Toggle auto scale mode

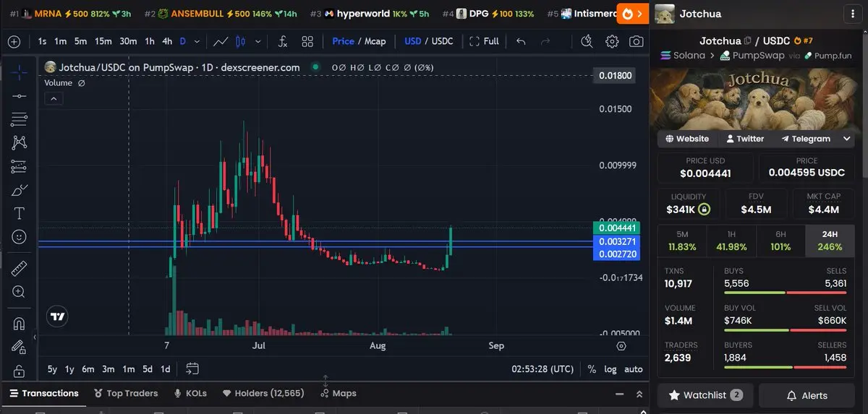coord(634,369)
